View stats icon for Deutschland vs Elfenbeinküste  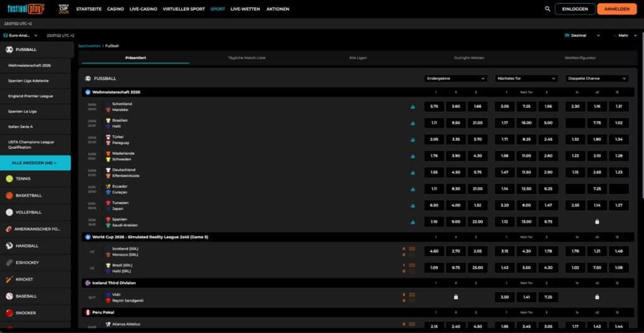(x=413, y=172)
